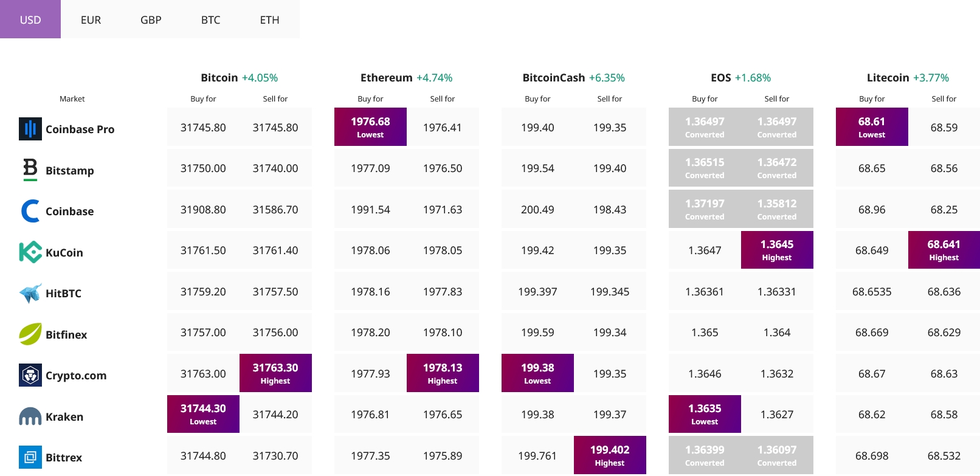Click Kraken's BitcoinCash sell price 199.37

click(610, 414)
